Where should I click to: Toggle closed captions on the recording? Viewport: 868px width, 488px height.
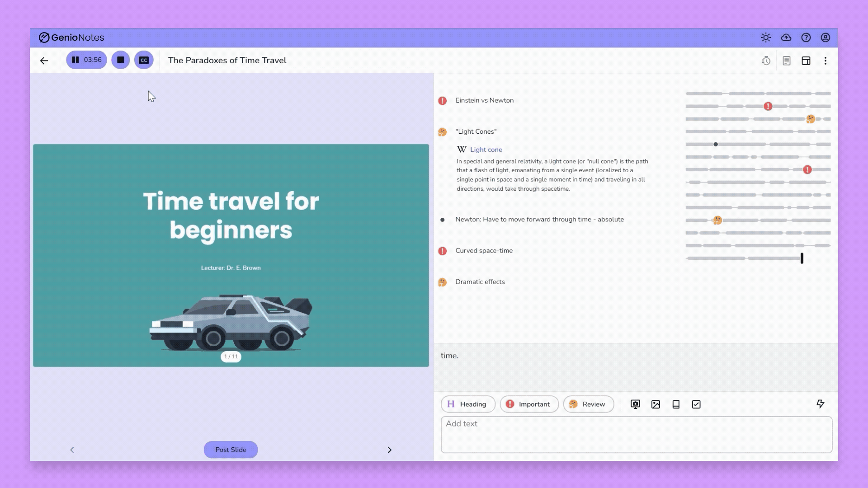pyautogui.click(x=144, y=60)
